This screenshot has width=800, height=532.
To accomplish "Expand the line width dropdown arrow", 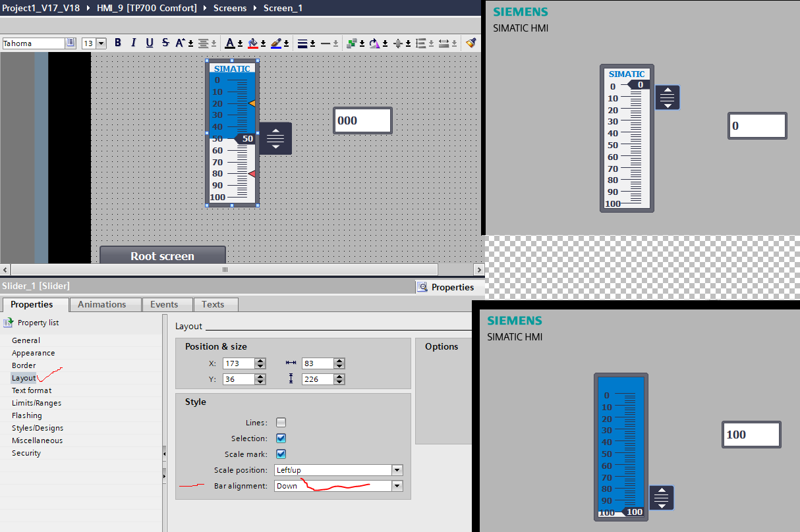I will click(x=314, y=43).
